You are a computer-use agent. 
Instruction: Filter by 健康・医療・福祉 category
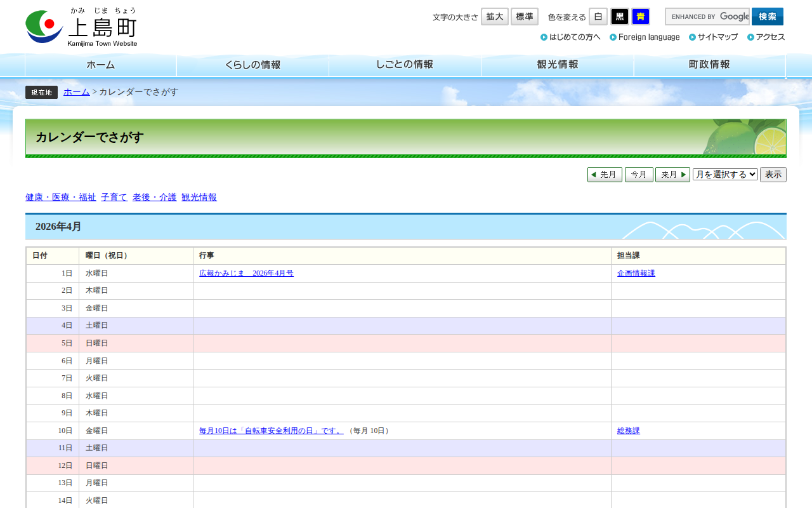(61, 197)
